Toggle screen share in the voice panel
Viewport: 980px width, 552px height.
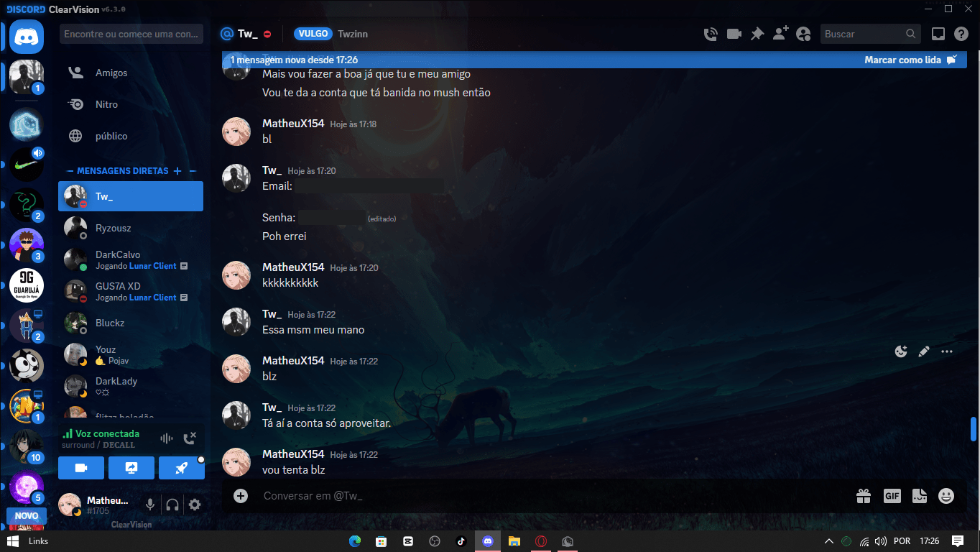pos(131,468)
